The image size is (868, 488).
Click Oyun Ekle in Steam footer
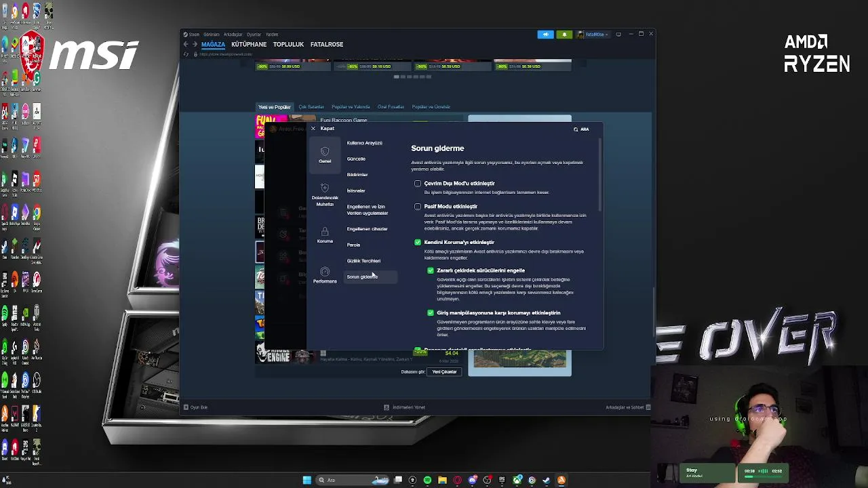click(x=195, y=407)
